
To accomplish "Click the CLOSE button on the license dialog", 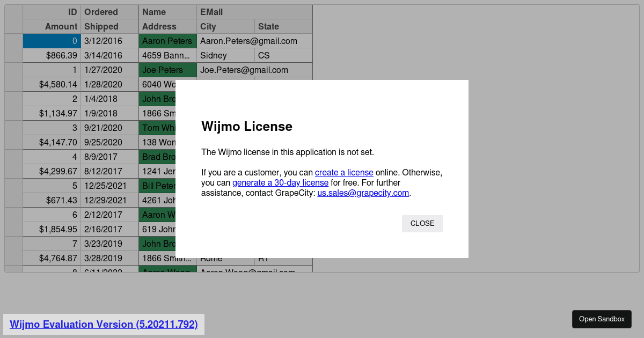I will [422, 223].
